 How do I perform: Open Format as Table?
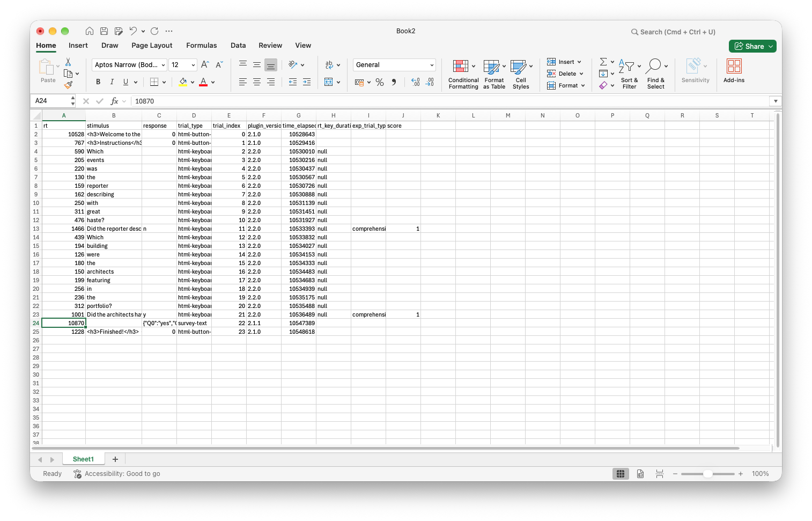tap(494, 75)
